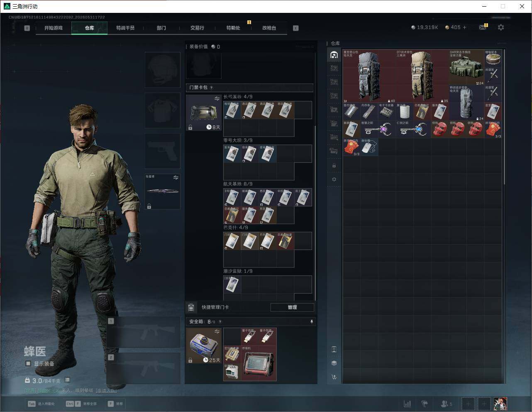532x412 pixels.
Task: Click the knife in melee weapon slot
Action: (162, 191)
